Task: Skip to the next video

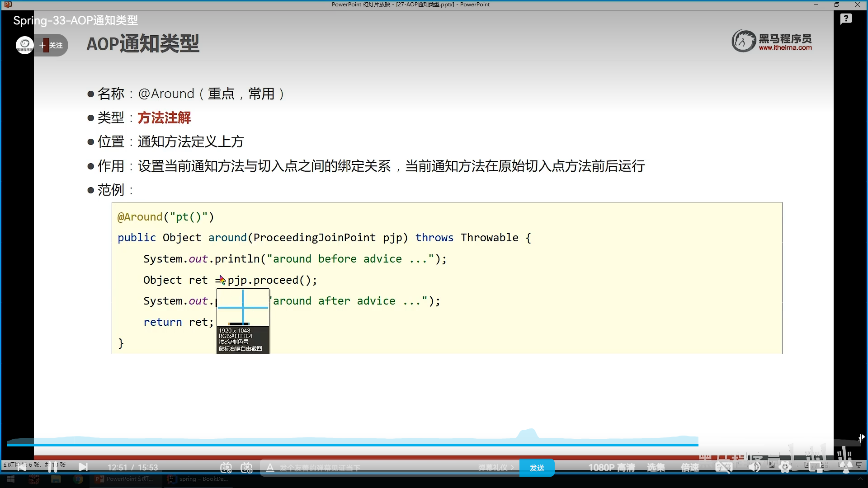Action: [x=83, y=467]
